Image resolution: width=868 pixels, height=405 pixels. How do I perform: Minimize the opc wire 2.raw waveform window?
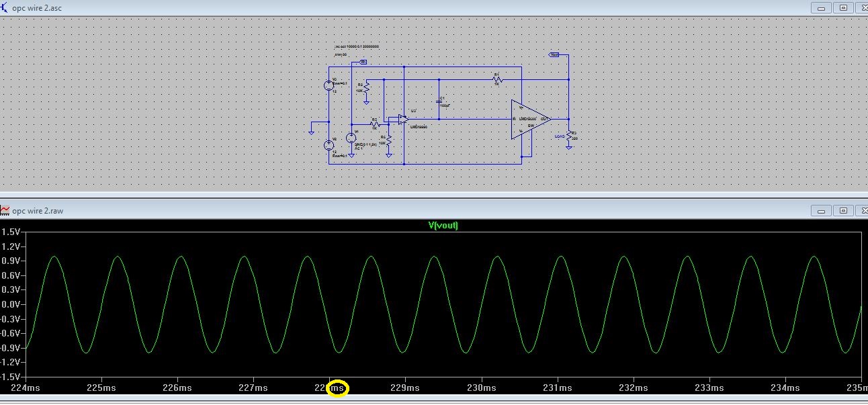coord(821,211)
